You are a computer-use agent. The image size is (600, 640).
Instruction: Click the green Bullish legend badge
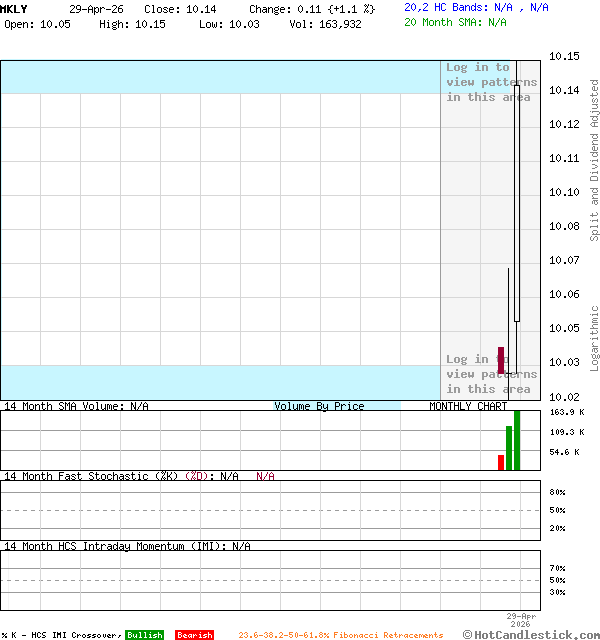pyautogui.click(x=144, y=635)
